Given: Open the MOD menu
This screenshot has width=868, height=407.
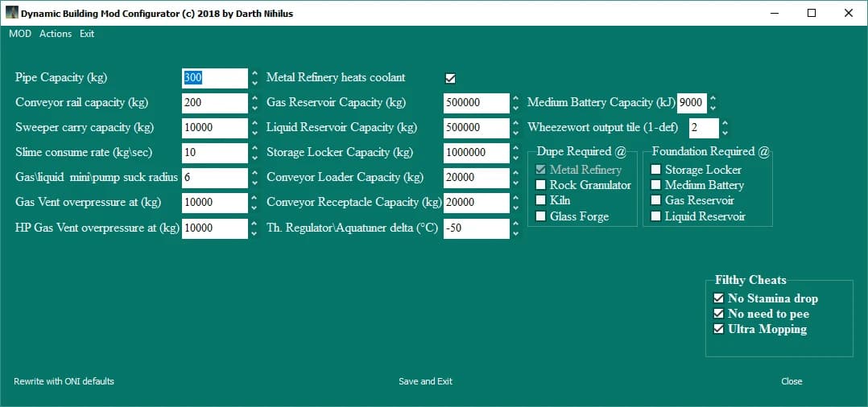Looking at the screenshot, I should [x=20, y=34].
